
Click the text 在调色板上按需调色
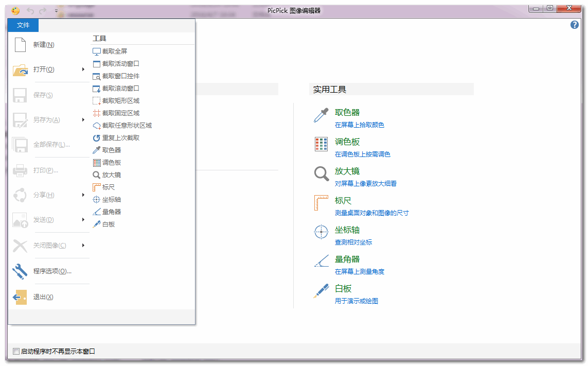click(363, 154)
